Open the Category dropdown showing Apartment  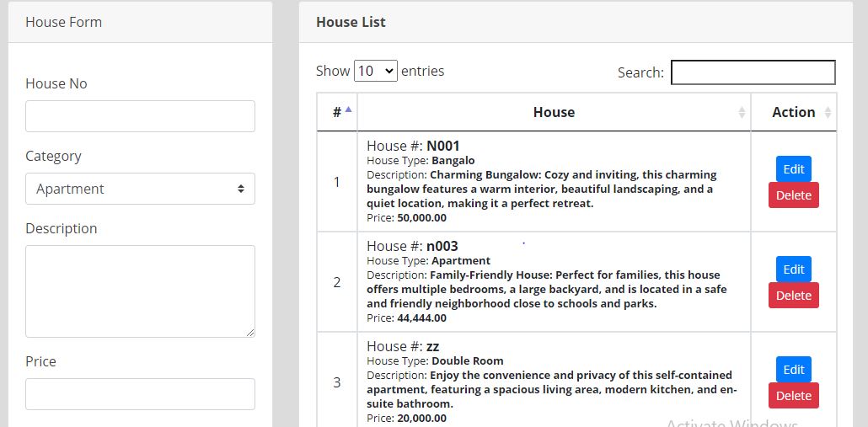click(x=140, y=189)
